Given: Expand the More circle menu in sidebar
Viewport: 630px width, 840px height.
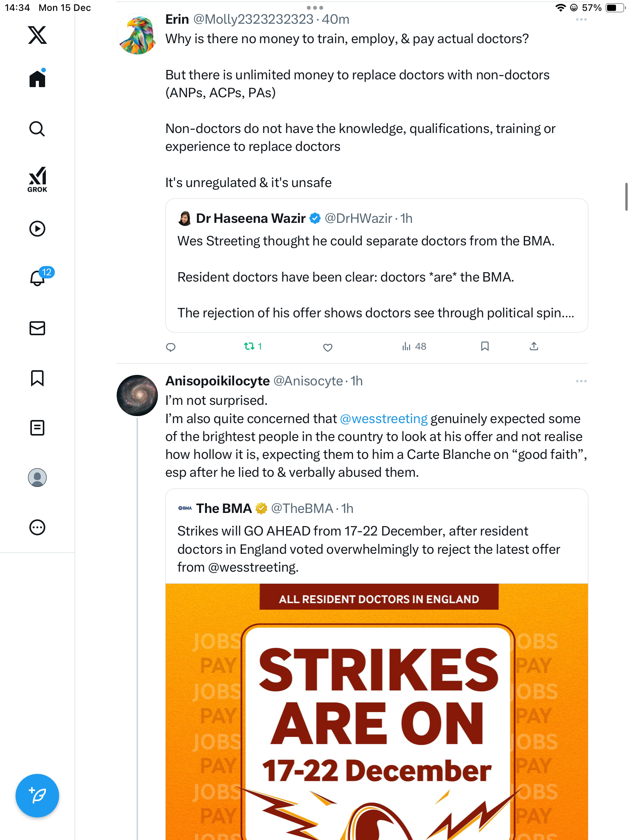Looking at the screenshot, I should (x=37, y=527).
